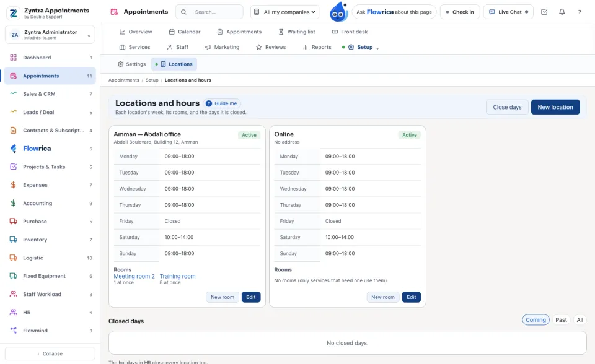This screenshot has width=595, height=364.
Task: Click Ask Flowrica about this page
Action: (x=394, y=12)
